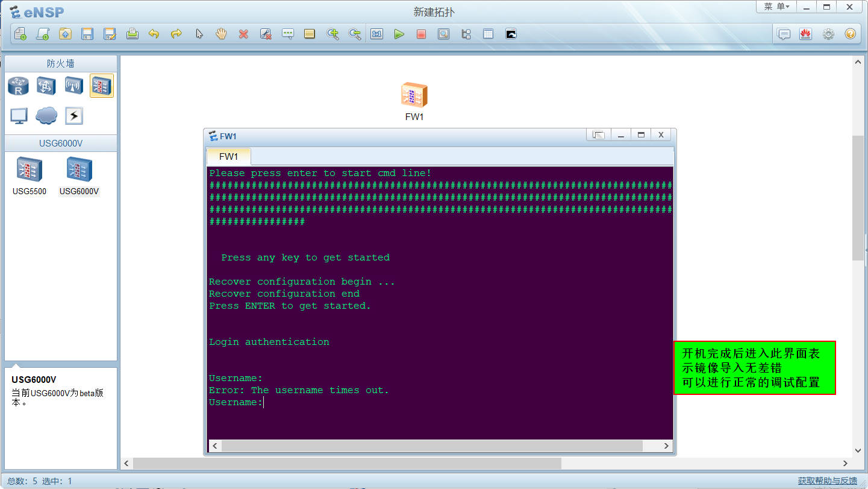Click the USG6000V list header label

(61, 143)
